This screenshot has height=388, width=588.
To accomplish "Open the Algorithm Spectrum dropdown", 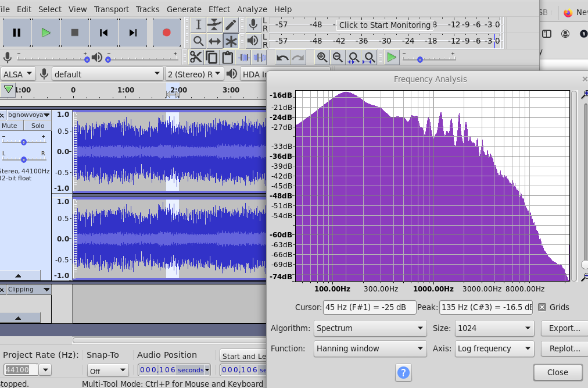I will point(370,328).
